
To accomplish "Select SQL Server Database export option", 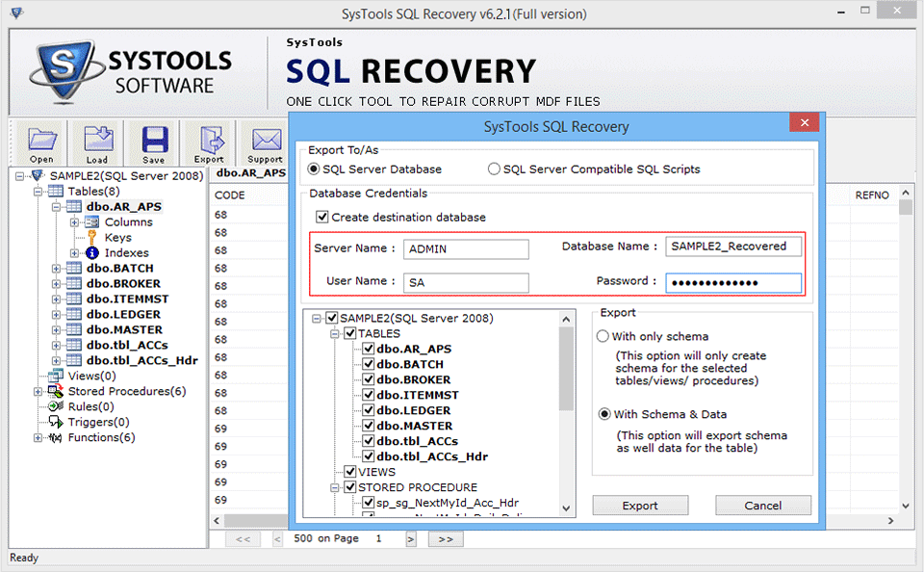I will tap(314, 169).
